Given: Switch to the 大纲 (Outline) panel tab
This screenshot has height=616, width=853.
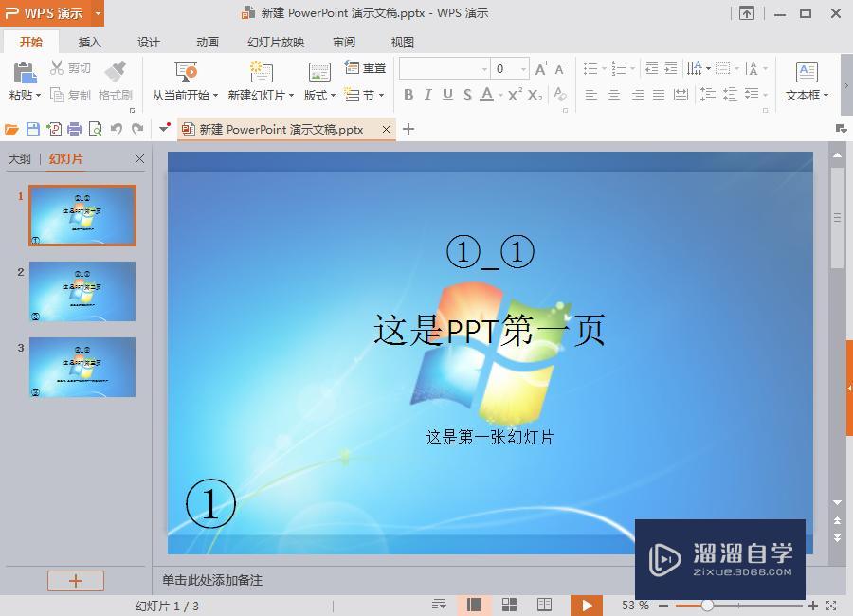Looking at the screenshot, I should click(20, 159).
